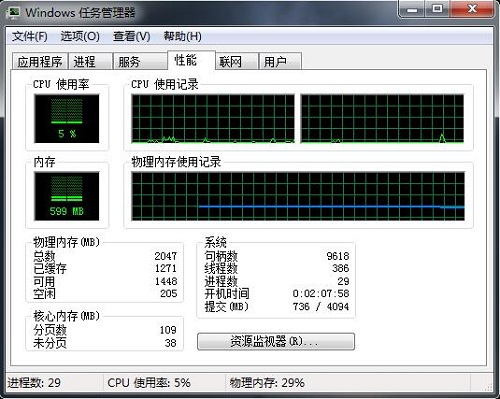Click the CPU 使用率 5% gauge
Viewport: 500px width, 399px height.
[67, 118]
